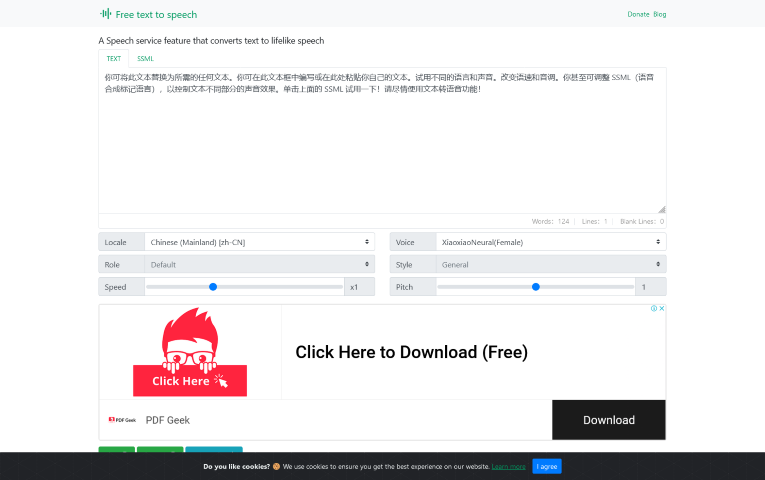The image size is (765, 480).
Task: Click the Voice label
Action: pos(413,242)
